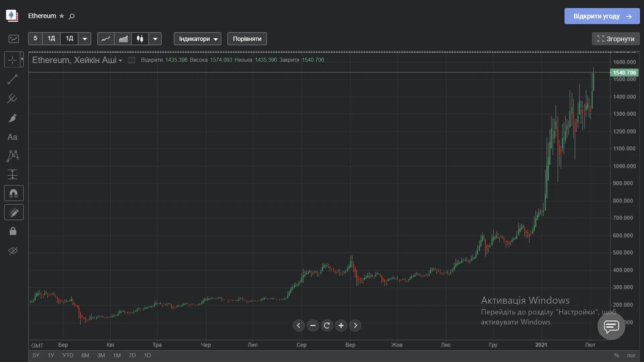Click the Закрити value 1540.706
The height and width of the screenshot is (362, 644).
tap(313, 60)
